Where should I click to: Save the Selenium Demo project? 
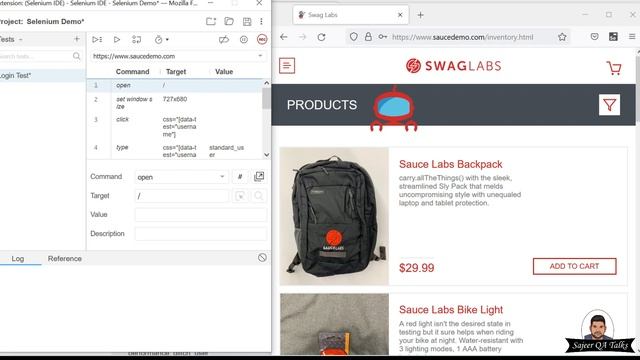click(247, 21)
